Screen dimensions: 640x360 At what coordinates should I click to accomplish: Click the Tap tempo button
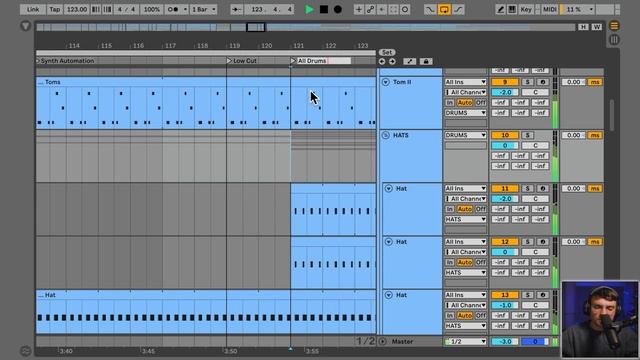[x=55, y=9]
